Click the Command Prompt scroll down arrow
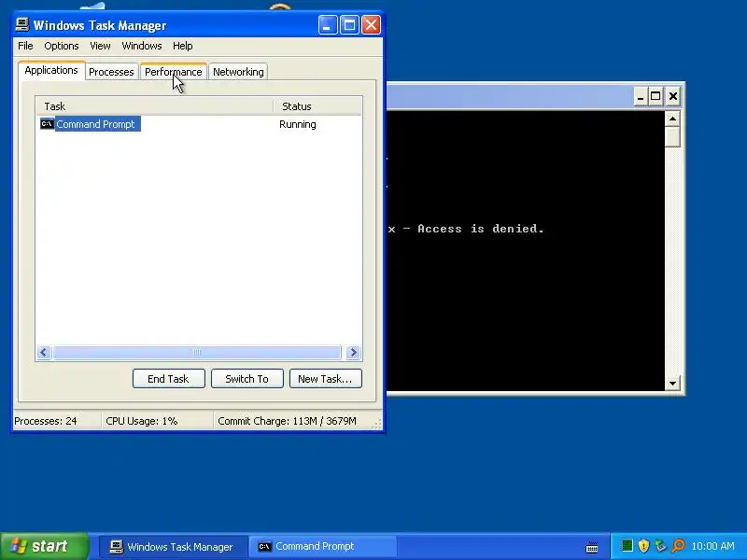Viewport: 747px width, 560px height. (672, 383)
